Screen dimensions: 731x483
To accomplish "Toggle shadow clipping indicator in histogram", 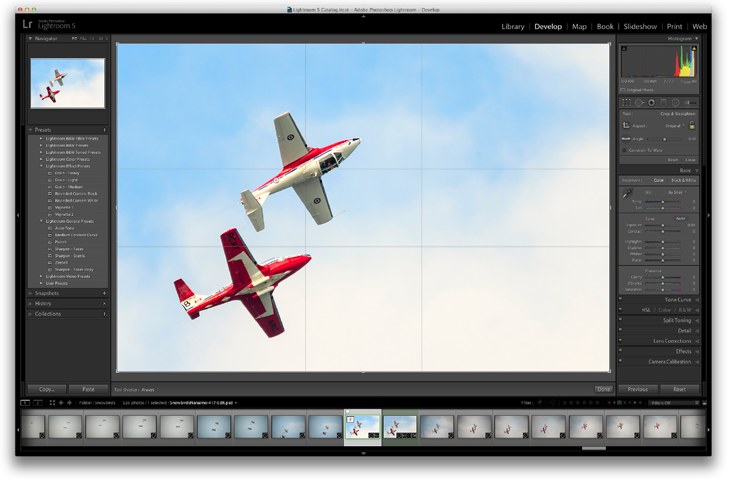I will [x=624, y=48].
